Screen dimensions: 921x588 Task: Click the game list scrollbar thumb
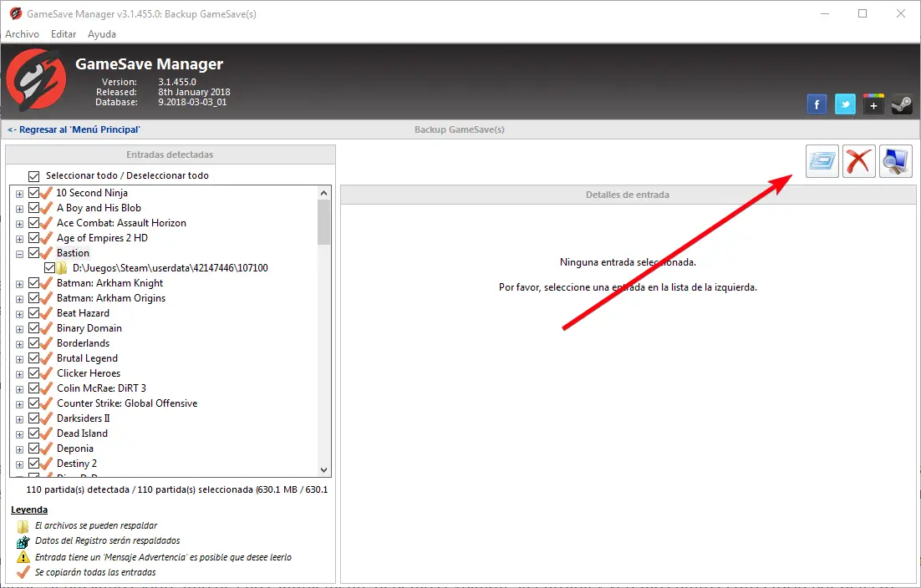point(323,222)
